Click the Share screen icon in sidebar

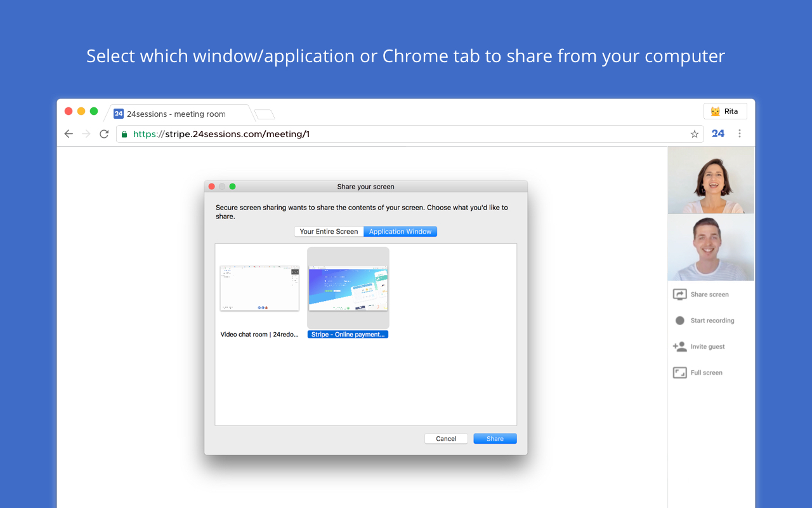[679, 295]
